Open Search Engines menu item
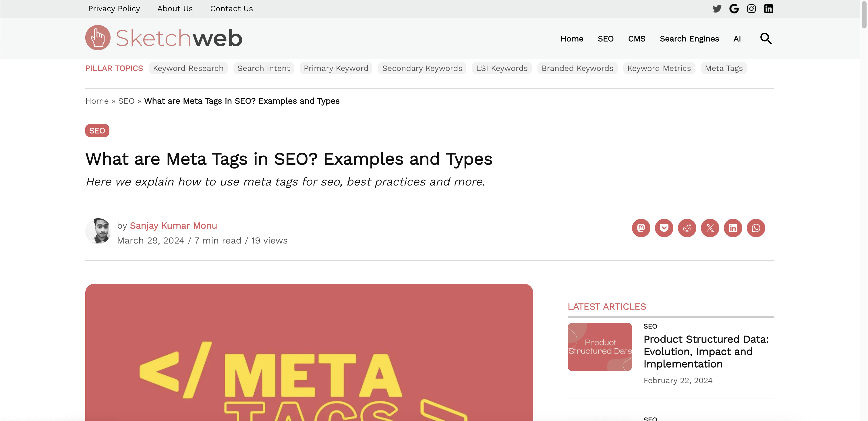 [x=689, y=39]
